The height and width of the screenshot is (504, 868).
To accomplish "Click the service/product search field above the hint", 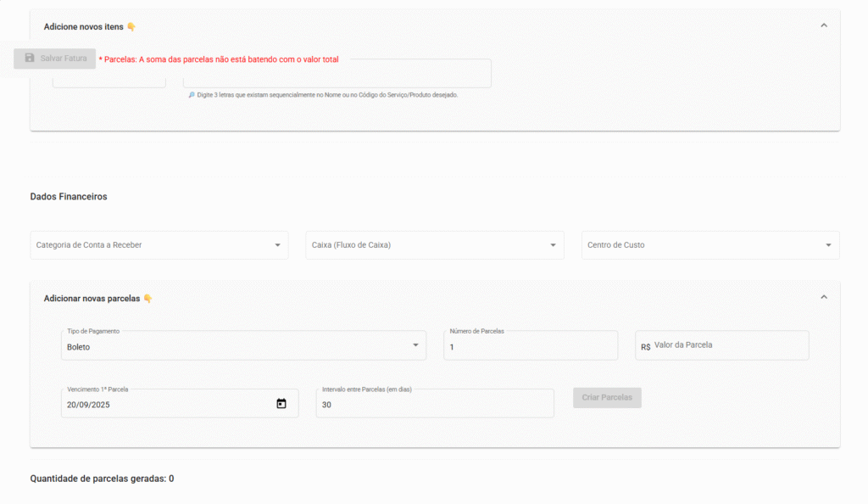I will click(337, 76).
